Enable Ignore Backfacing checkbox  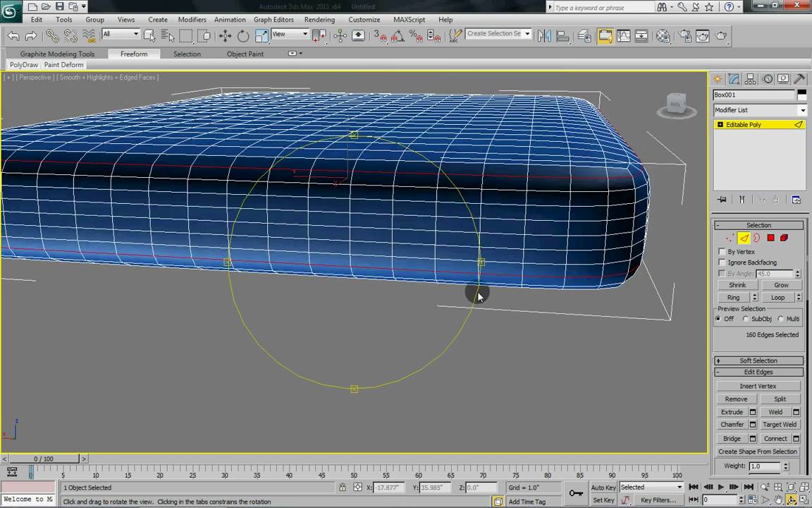(722, 262)
